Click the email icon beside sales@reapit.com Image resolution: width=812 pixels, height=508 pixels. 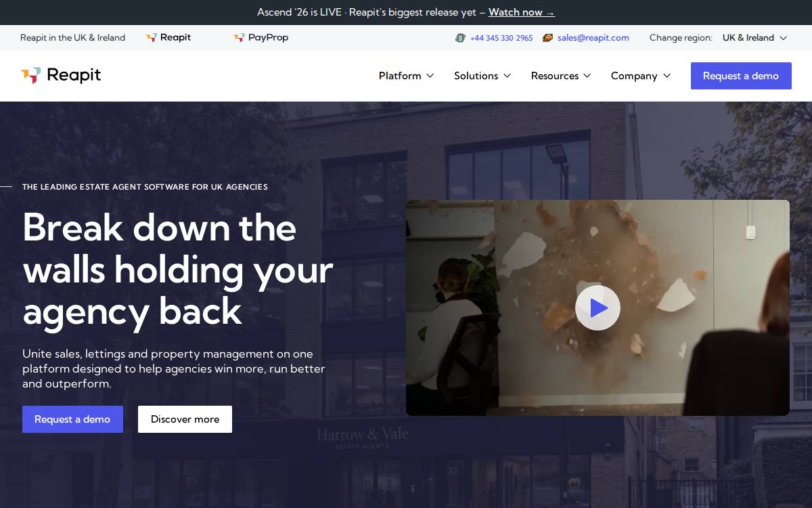tap(547, 38)
